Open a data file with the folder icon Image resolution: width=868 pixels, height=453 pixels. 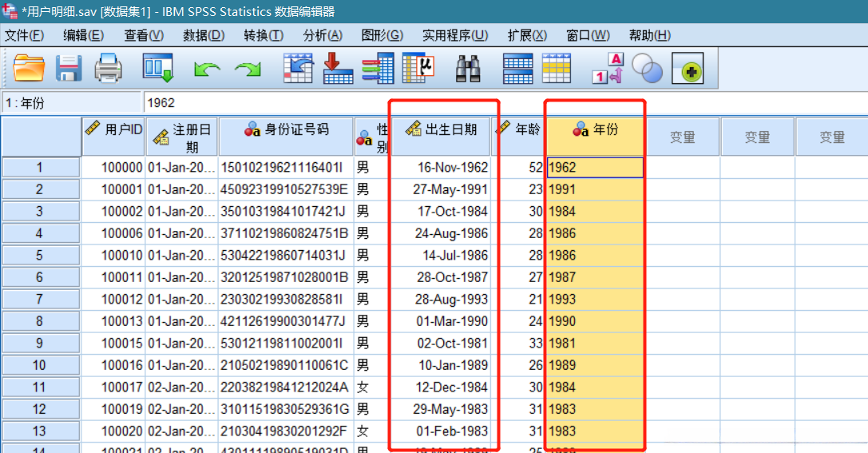point(29,68)
